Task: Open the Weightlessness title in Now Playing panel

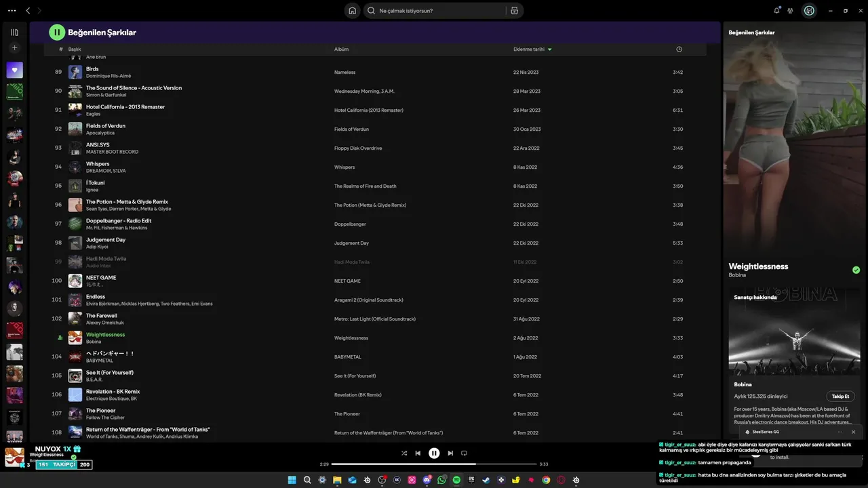Action: tap(758, 266)
